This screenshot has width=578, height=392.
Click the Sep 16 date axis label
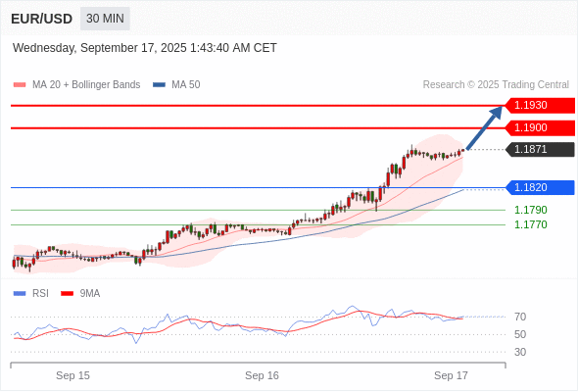(x=262, y=375)
